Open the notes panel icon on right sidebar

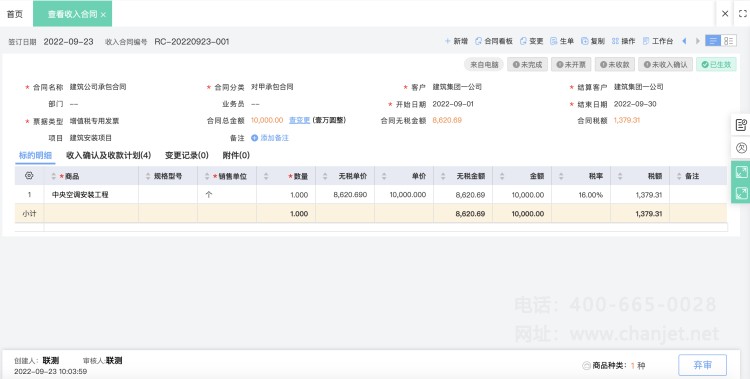point(741,125)
